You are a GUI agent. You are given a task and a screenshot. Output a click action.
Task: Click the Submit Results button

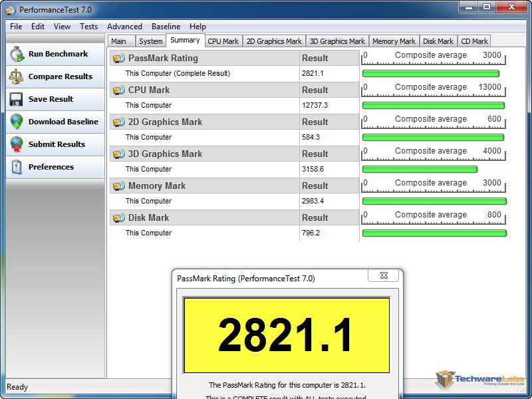[55, 144]
